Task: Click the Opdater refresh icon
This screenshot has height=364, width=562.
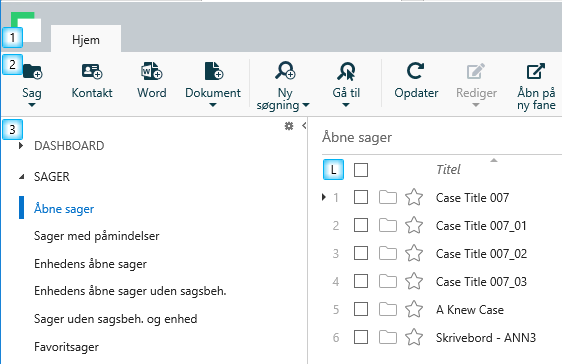Action: pos(415,71)
